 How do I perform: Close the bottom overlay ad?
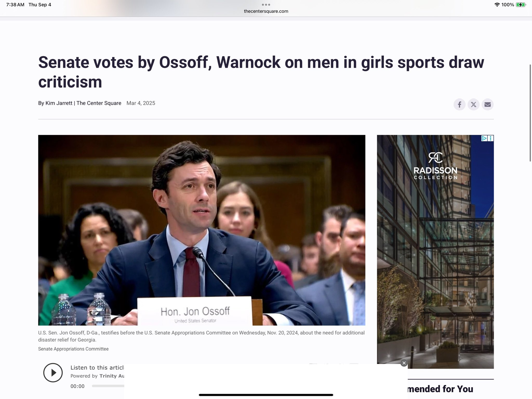tap(404, 363)
